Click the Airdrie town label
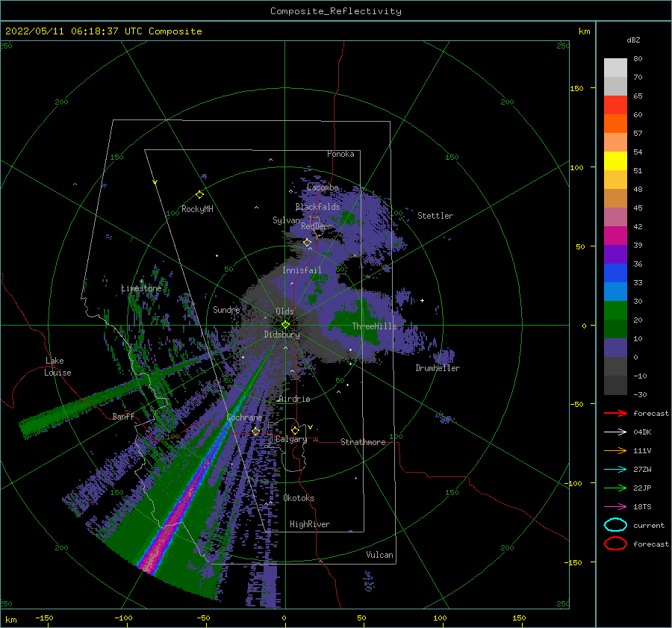Screen dimensions: 672x628 [x=294, y=399]
